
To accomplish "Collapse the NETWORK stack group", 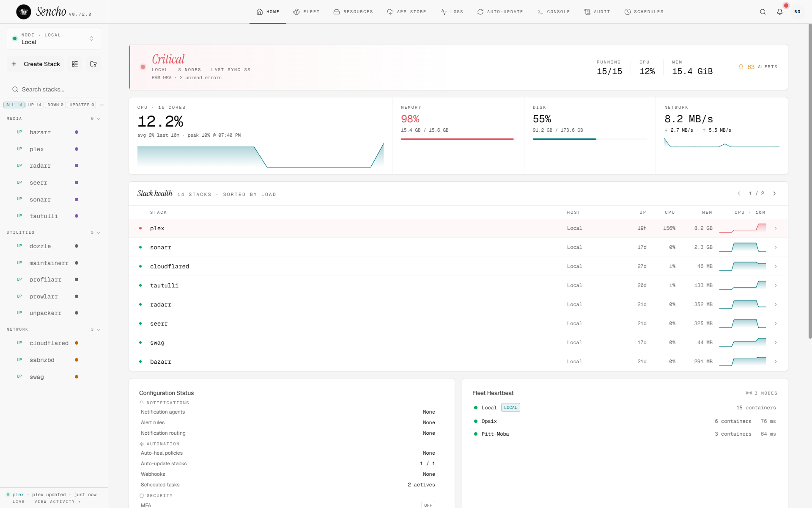I will [54, 329].
